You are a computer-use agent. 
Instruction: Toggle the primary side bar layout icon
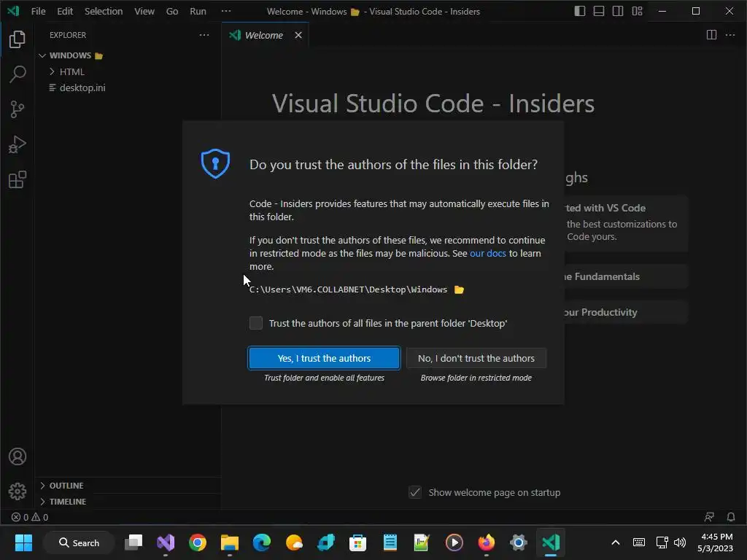(580, 11)
